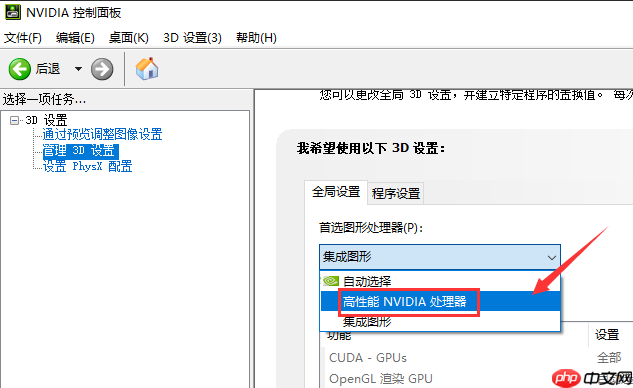Select 设置 PhysX 配置 in the tree
Screen dimensions: 633x388
pos(88,166)
